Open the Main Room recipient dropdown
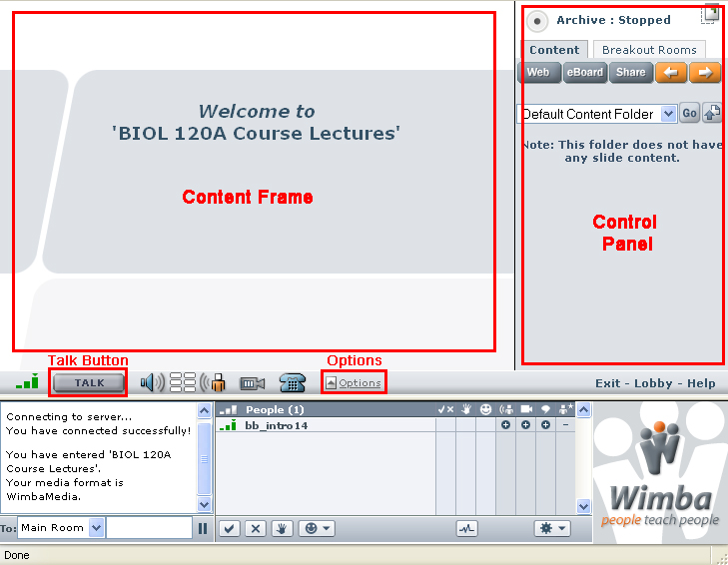The height and width of the screenshot is (565, 728). click(x=96, y=527)
